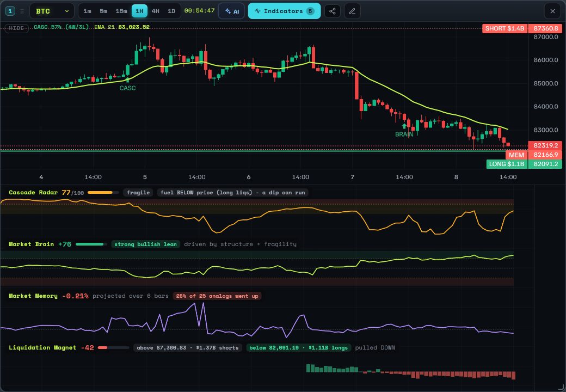Viewport: 566px width, 392px height.
Task: Close the chart panel
Action: point(552,11)
